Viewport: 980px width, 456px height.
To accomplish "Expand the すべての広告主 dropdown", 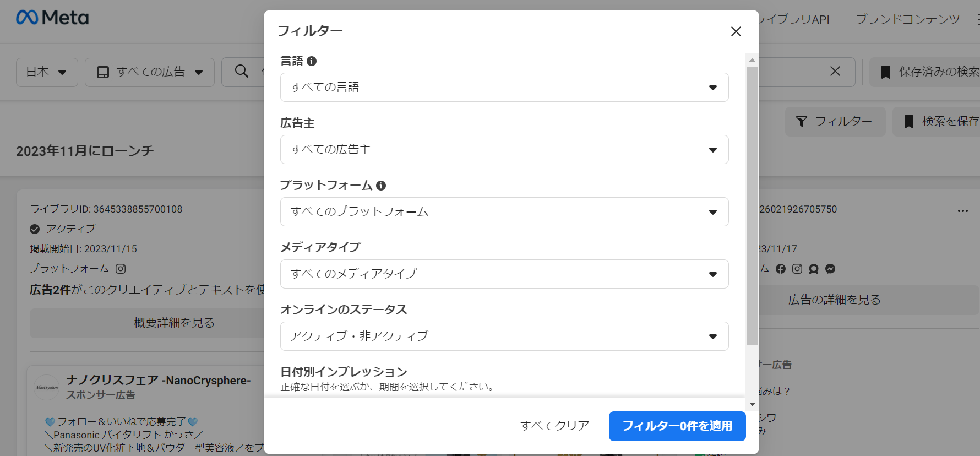I will [x=504, y=150].
